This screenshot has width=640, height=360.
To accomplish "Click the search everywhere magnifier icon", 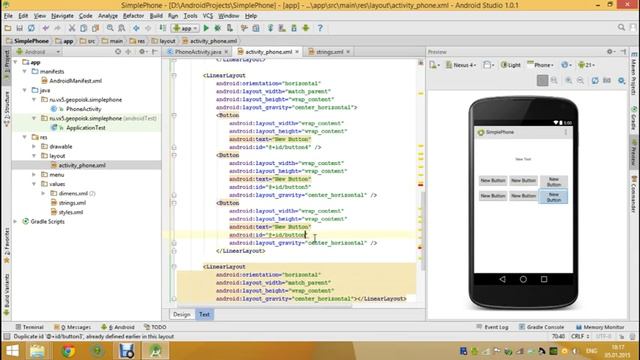I will point(621,27).
